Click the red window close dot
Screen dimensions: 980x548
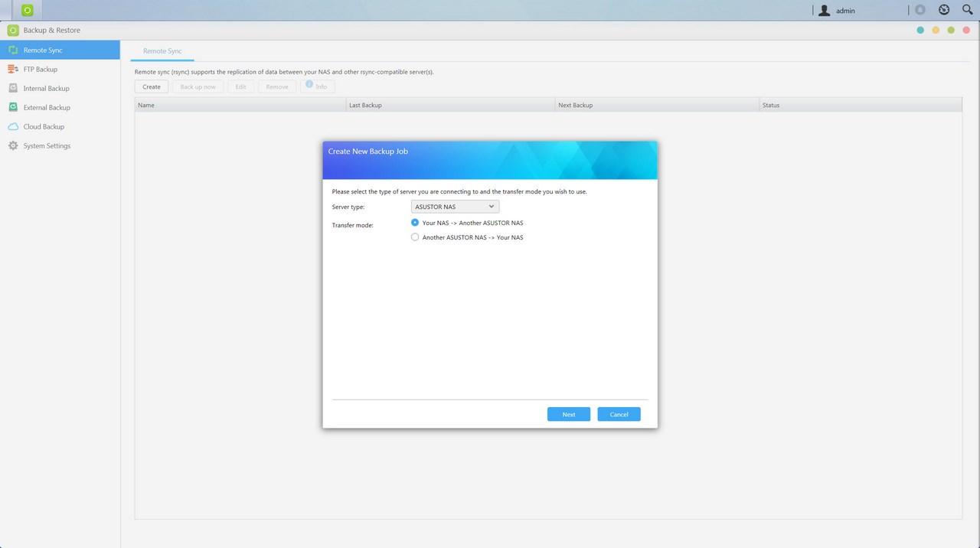click(x=966, y=30)
